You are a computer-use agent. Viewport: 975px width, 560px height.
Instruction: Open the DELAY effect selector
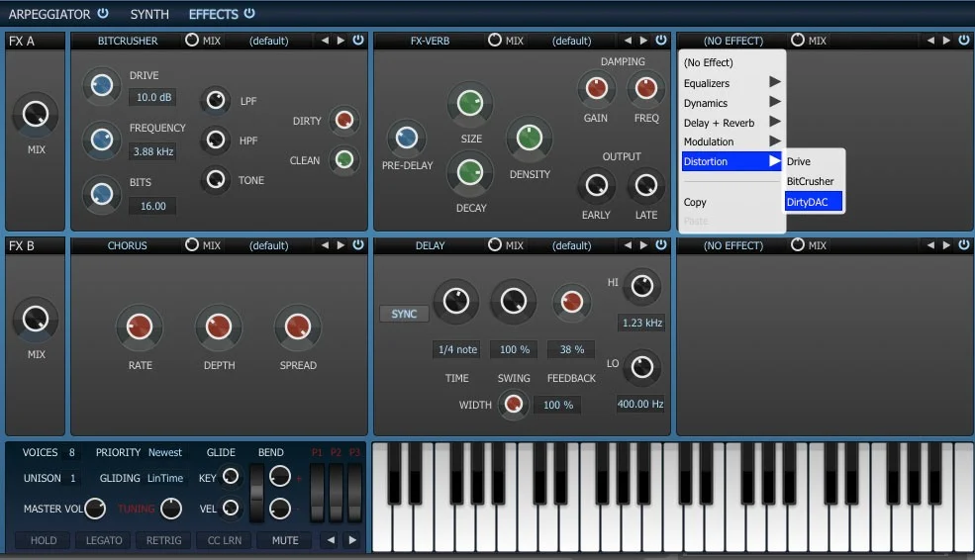click(430, 246)
